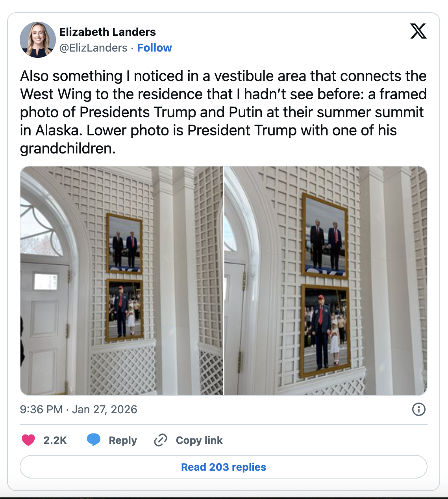Click the 2.2K likes count
Screen dimensions: 448x499
55,440
